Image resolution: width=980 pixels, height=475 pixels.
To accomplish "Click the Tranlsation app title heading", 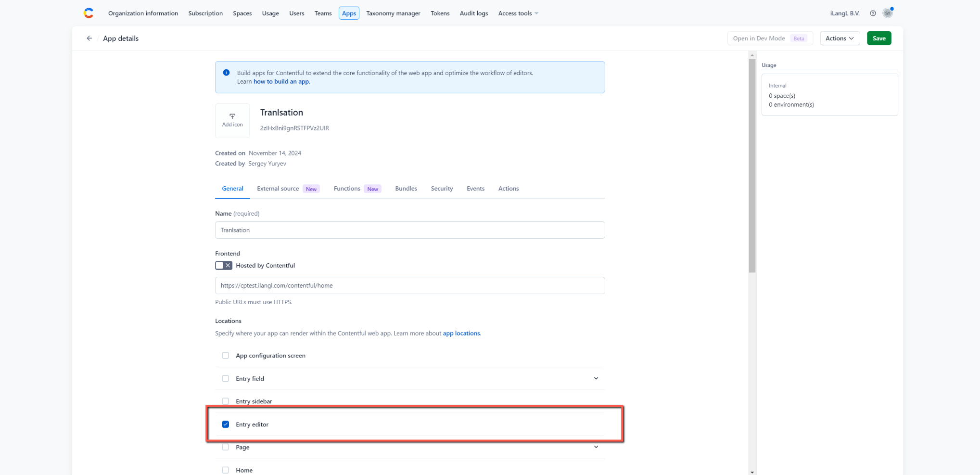I will [x=281, y=113].
